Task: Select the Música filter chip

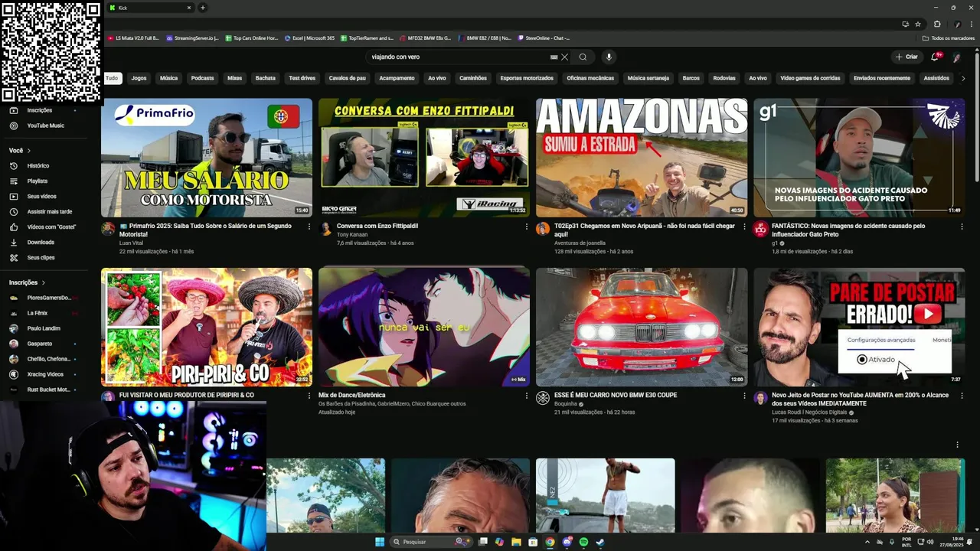Action: point(168,78)
